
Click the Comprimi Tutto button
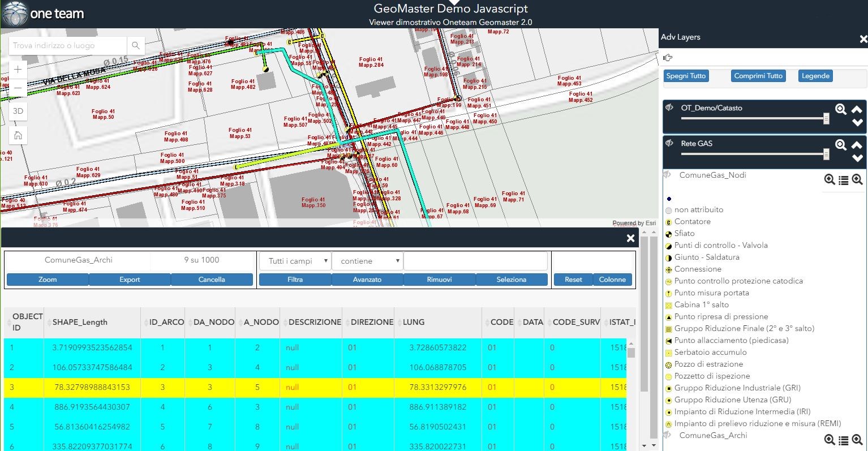point(758,76)
